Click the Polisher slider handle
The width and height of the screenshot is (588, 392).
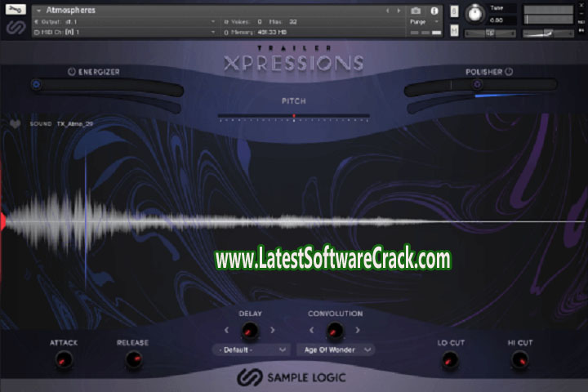(x=477, y=84)
